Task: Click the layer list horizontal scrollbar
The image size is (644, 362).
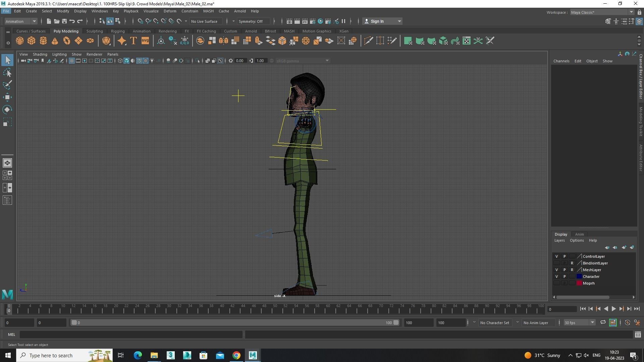Action: 583,297
